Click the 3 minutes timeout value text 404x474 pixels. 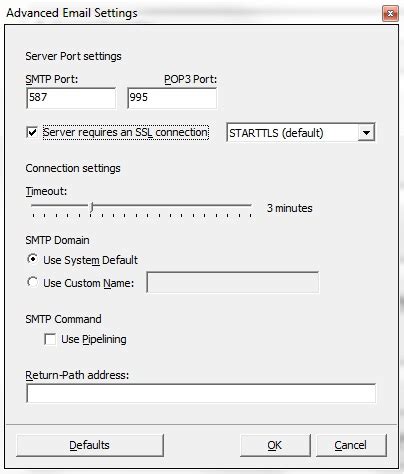290,208
